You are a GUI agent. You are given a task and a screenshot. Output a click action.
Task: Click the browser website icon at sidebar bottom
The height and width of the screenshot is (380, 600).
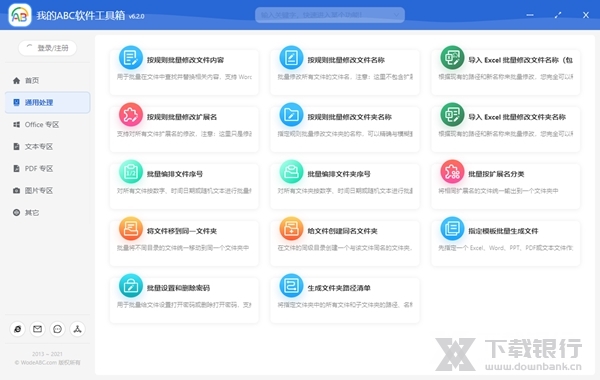pos(18,329)
